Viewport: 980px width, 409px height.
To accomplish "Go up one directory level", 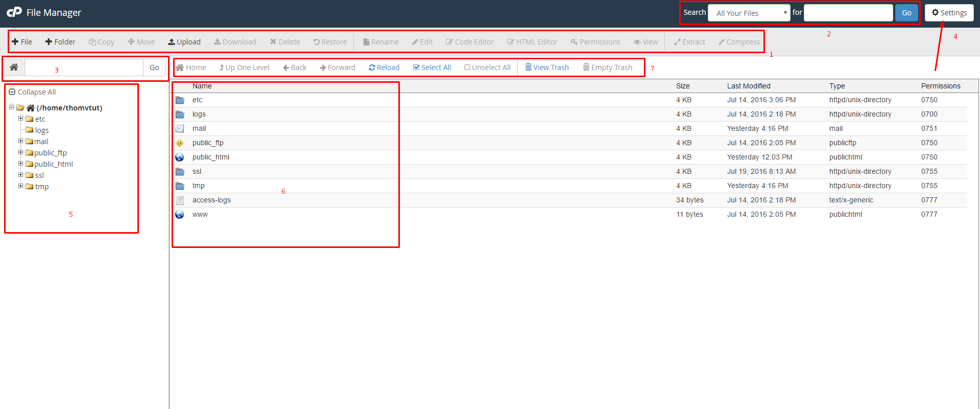I will 244,67.
